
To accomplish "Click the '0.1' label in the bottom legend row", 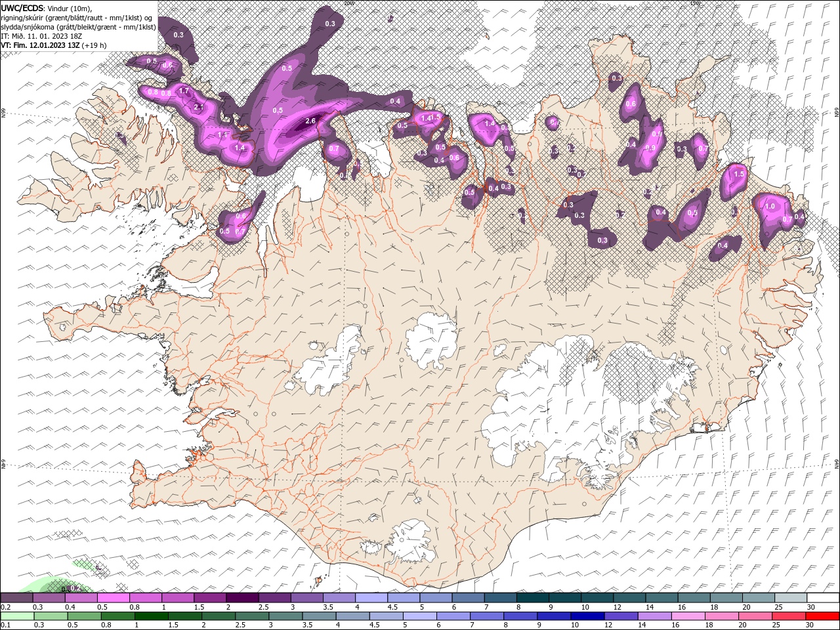I will [x=6, y=625].
